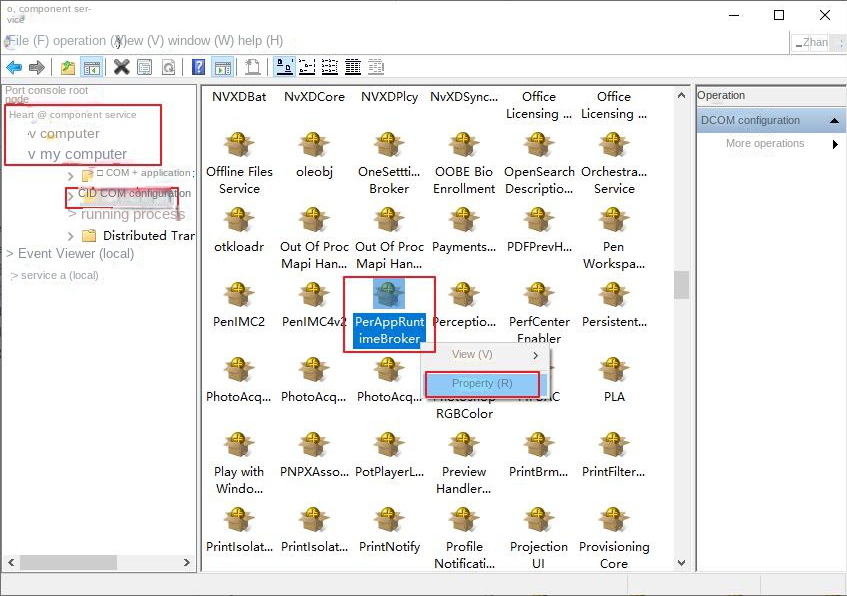Switch to the Details view toolbar icon
The image size is (847, 596).
pyautogui.click(x=353, y=67)
